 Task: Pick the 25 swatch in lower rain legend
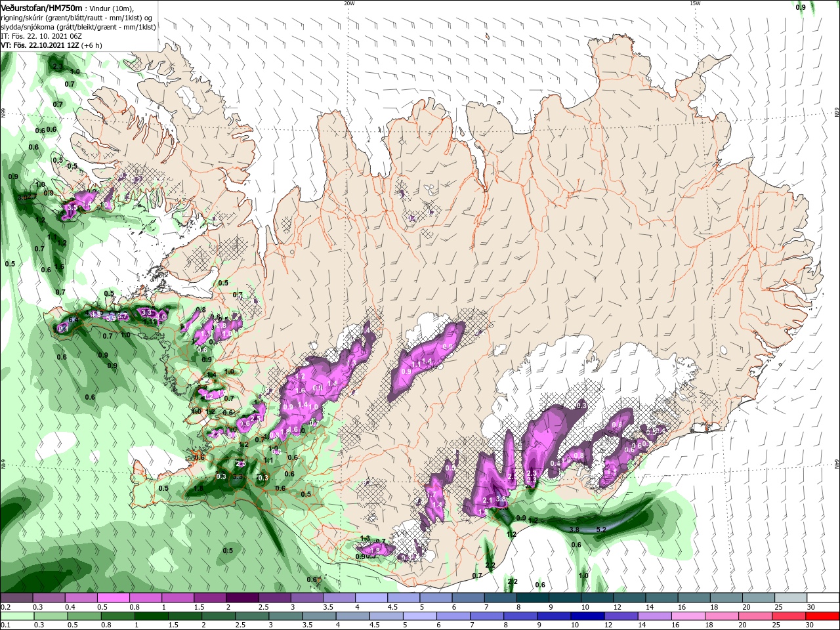coord(789,616)
